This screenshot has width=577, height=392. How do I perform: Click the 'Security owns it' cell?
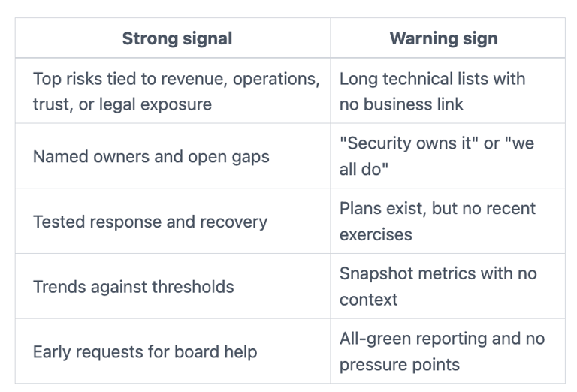437,155
